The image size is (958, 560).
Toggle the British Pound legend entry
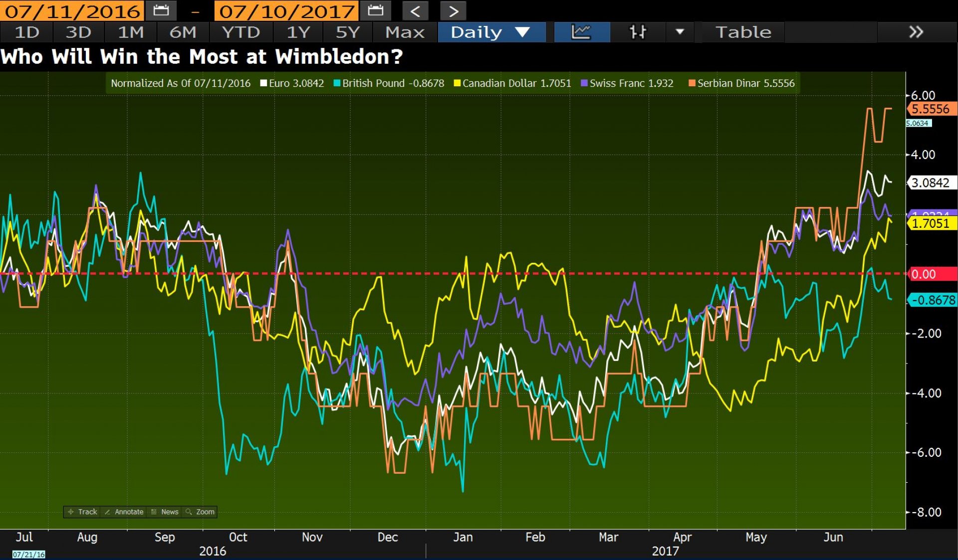pos(388,83)
